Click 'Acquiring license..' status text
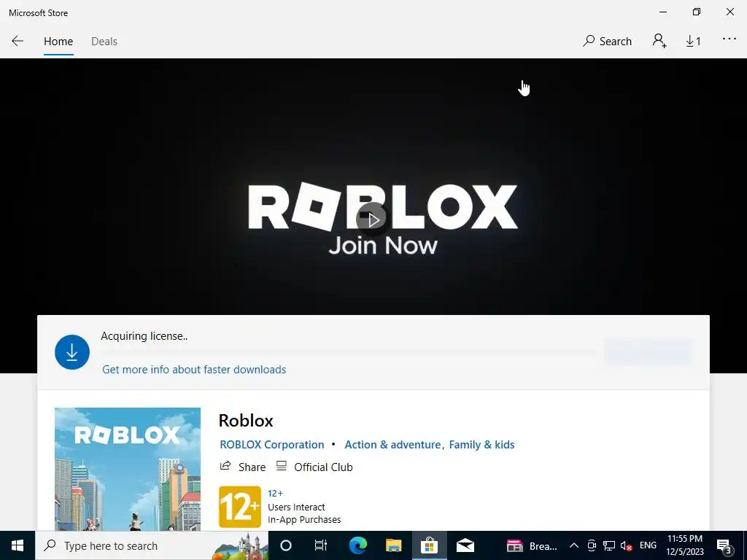 [x=144, y=336]
